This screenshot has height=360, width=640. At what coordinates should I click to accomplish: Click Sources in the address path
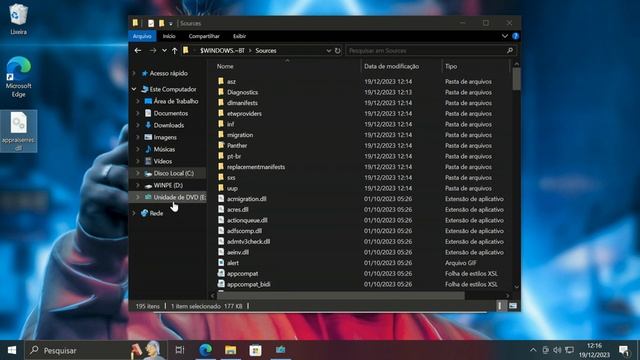click(266, 51)
